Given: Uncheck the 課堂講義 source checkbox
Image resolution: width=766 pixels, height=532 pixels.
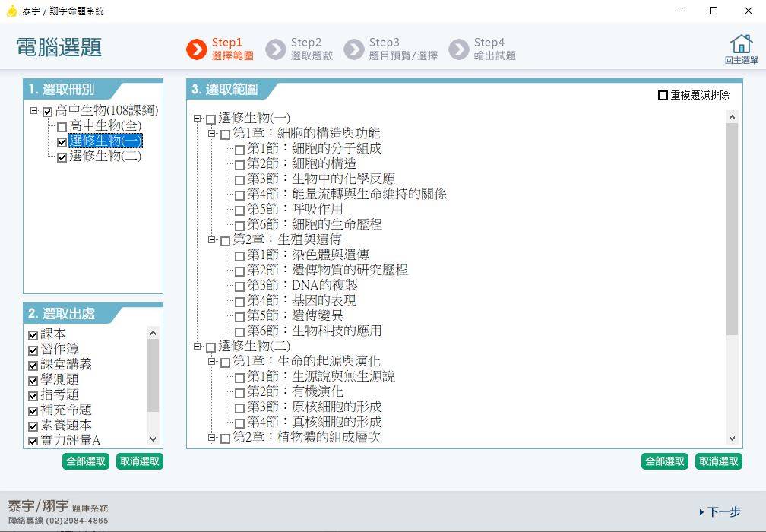Looking at the screenshot, I should point(33,366).
